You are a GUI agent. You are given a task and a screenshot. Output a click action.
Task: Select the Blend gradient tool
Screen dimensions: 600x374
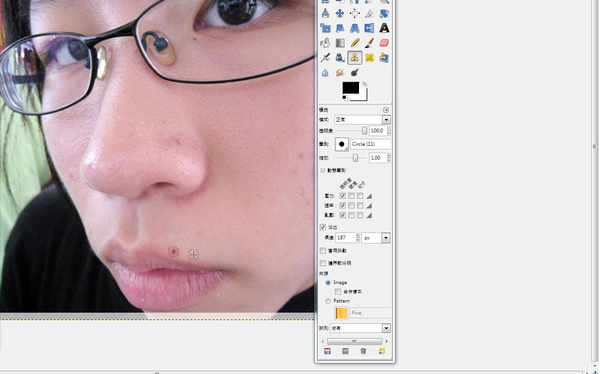[339, 43]
